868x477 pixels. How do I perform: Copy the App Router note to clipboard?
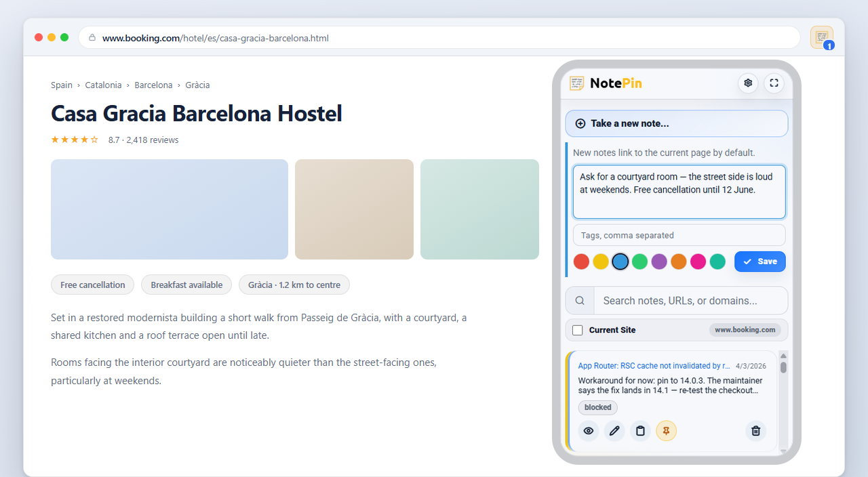(x=640, y=431)
